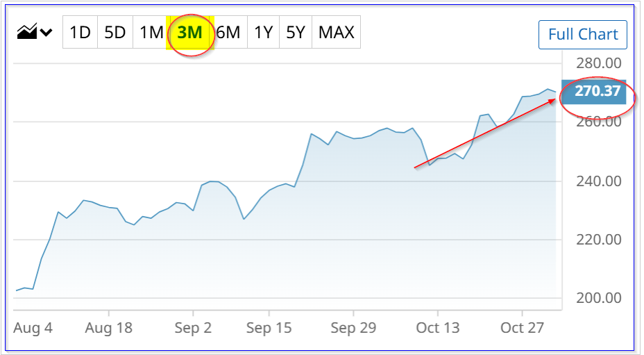Screen dimensions: 644x355
Task: Click the Oct 13 date label
Action: 437,328
